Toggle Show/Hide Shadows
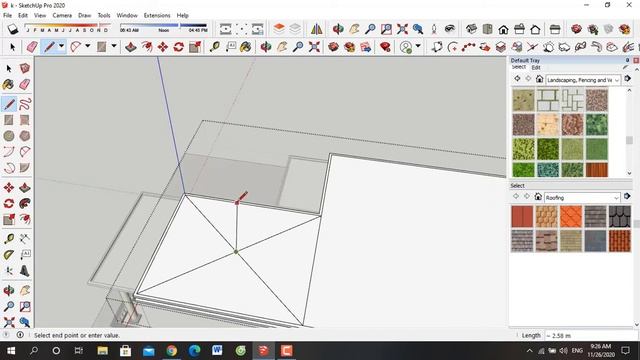 click(13, 29)
